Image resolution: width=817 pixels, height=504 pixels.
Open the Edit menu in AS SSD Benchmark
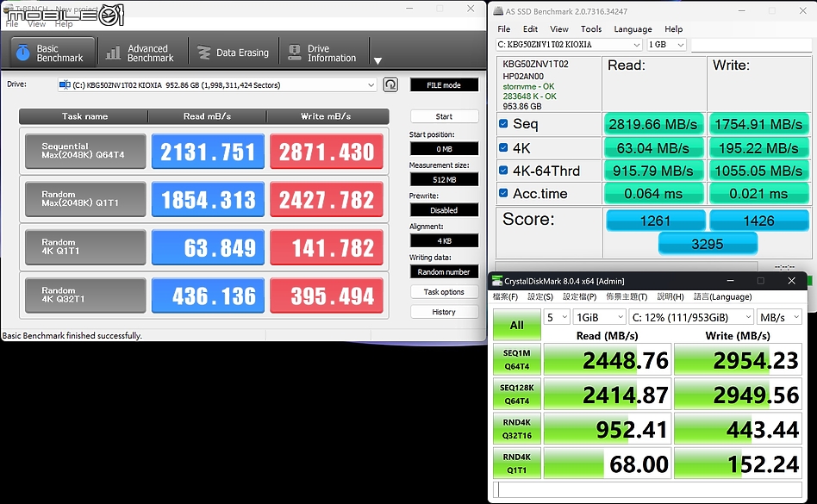click(x=530, y=29)
